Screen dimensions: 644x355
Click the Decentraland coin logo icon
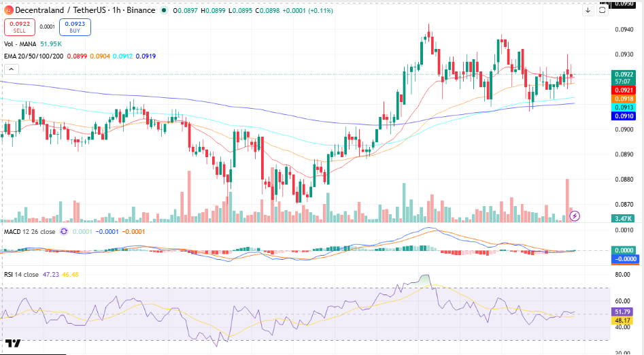tap(9, 10)
